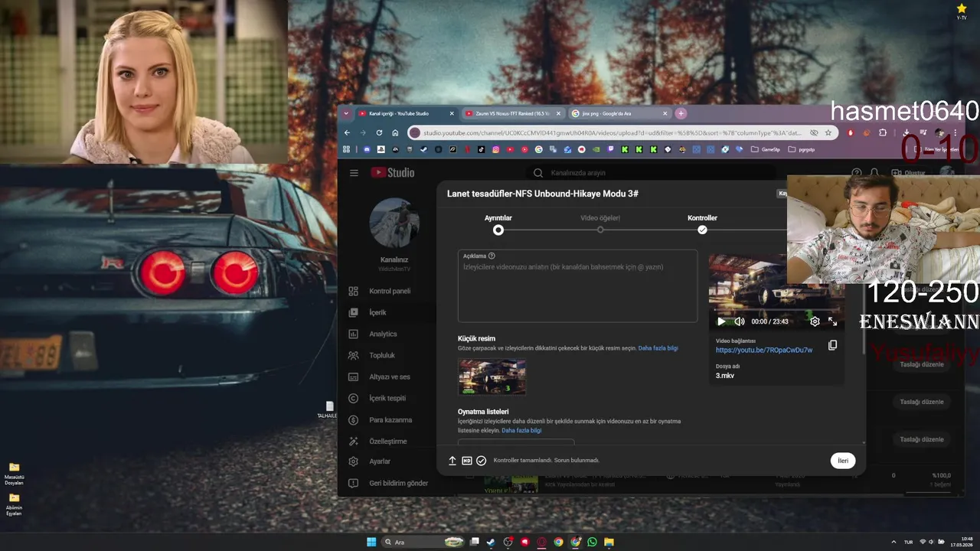980x551 pixels.
Task: Click the upload status arrow icon
Action: pos(452,461)
